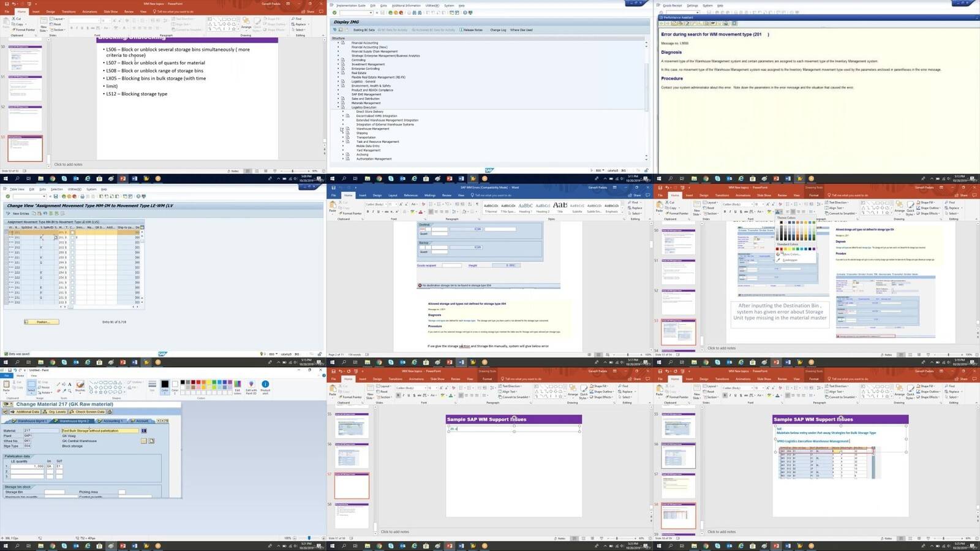Open the View tab in Paint

pos(34,376)
